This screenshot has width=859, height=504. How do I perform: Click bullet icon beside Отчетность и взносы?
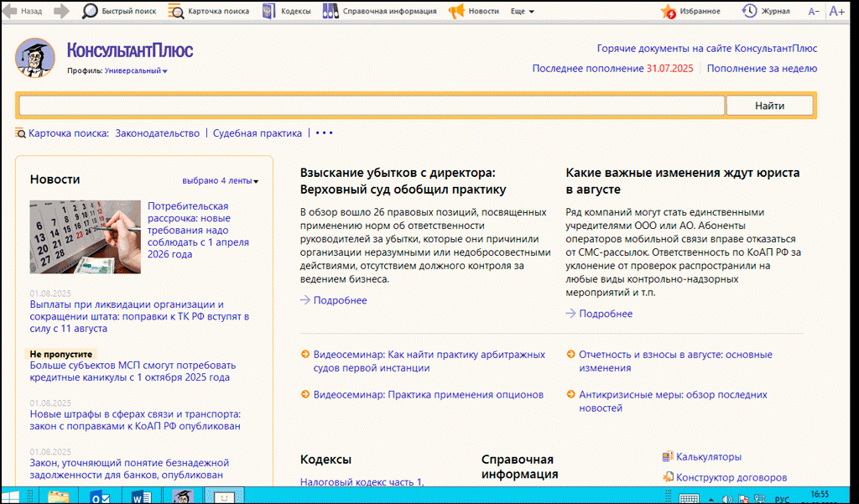click(x=570, y=355)
